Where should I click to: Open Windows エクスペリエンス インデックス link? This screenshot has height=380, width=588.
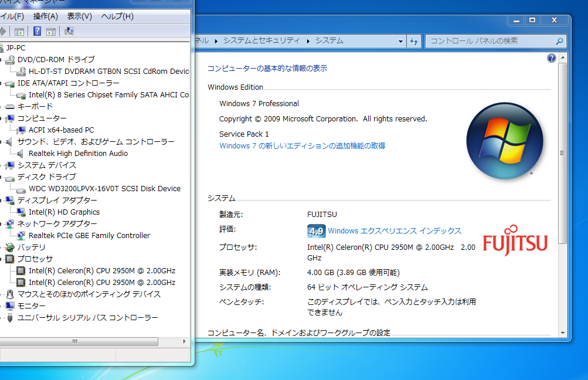[x=395, y=230]
